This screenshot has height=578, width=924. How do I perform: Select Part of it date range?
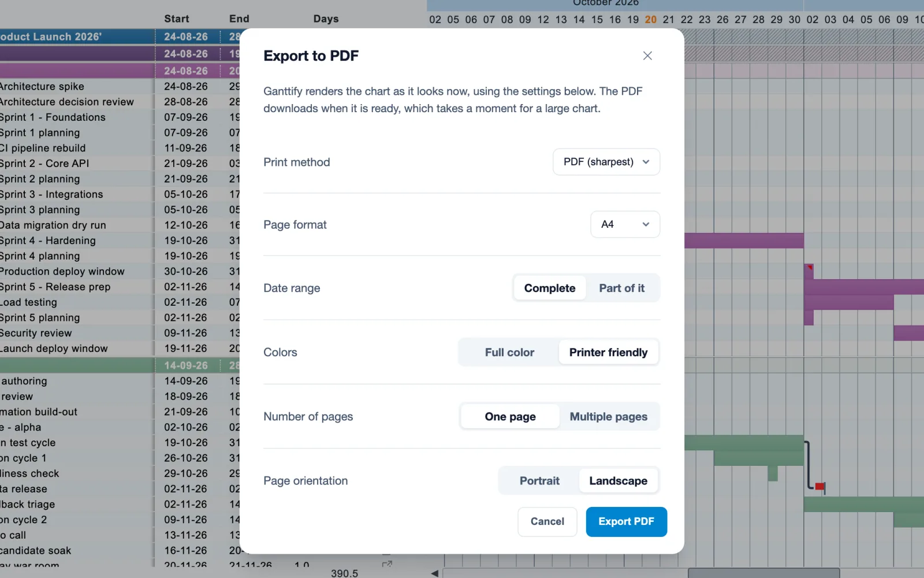622,288
